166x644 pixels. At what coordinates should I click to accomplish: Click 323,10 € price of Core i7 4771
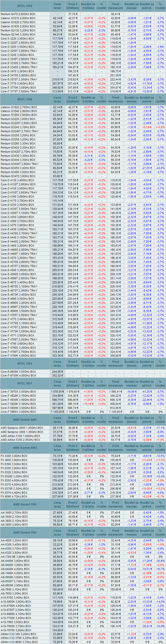[57, 335]
